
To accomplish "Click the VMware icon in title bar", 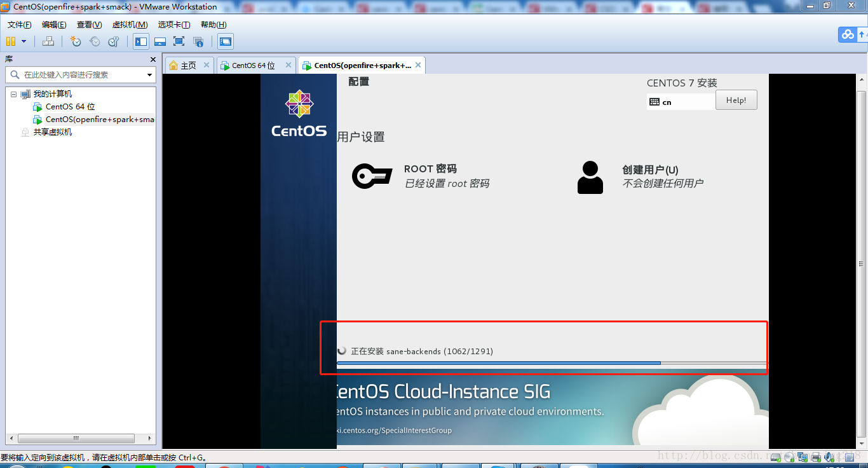I will pyautogui.click(x=6, y=6).
